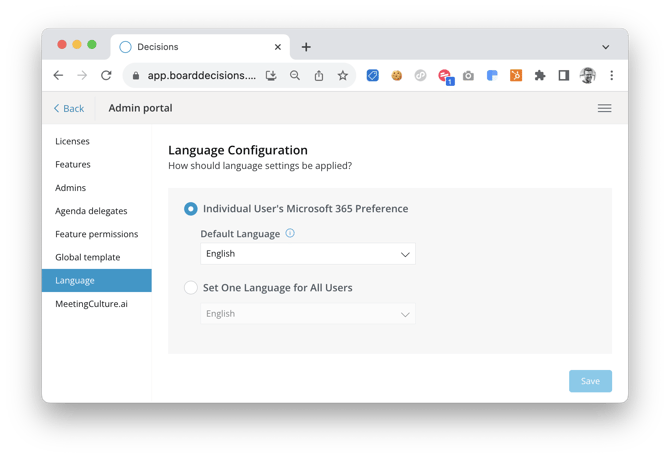
Task: Open the HubSpot extension icon
Action: [516, 75]
